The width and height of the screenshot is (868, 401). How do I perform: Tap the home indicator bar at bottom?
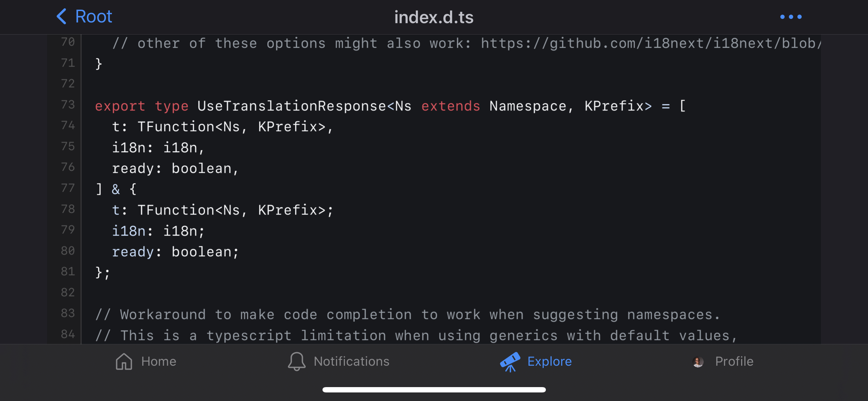(434, 390)
